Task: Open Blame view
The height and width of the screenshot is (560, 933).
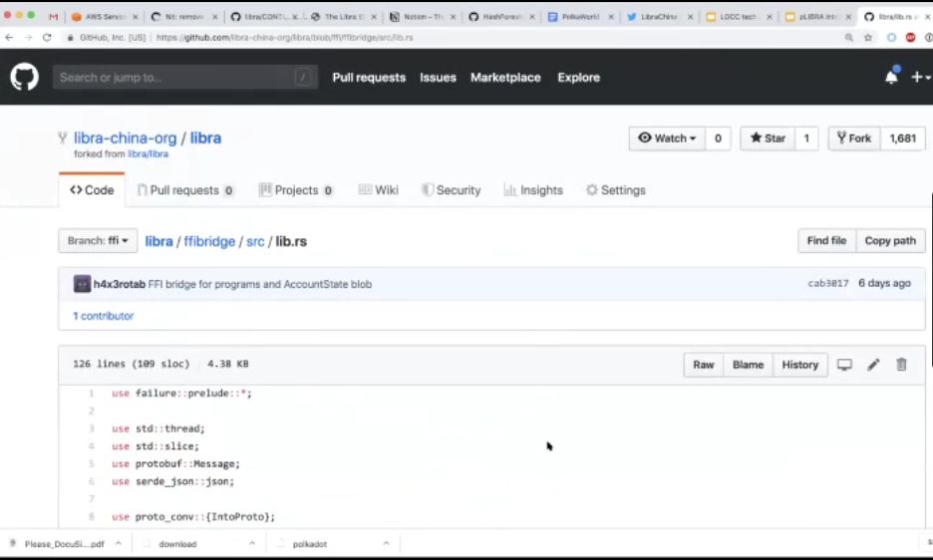Action: coord(748,365)
